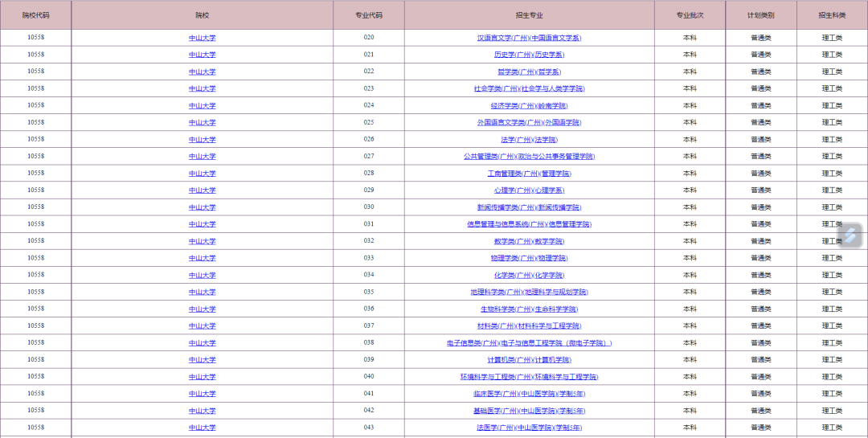Open the 外国语言文学类(广州) link
The height and width of the screenshot is (438, 868).
pyautogui.click(x=529, y=122)
